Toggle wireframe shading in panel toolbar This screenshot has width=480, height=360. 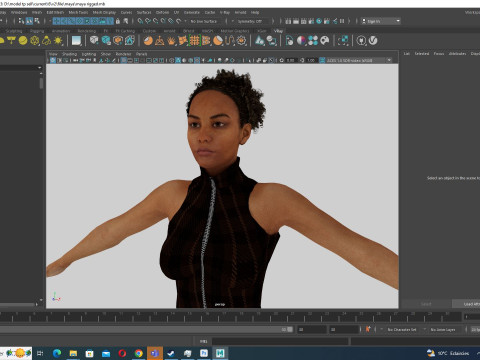point(172,60)
